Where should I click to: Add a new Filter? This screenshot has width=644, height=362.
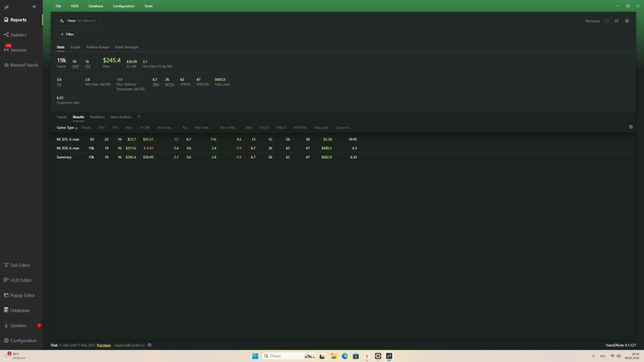tap(67, 34)
